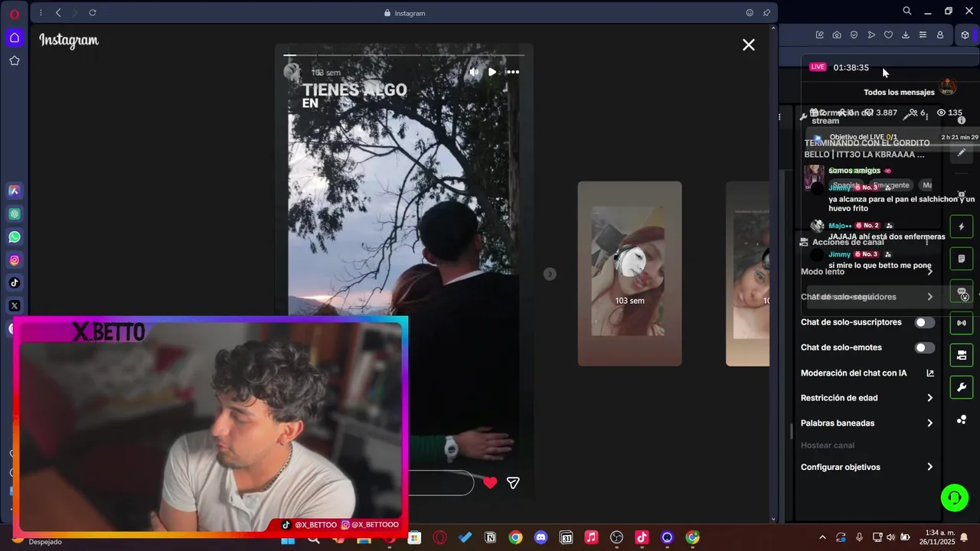Click the Instagram logo
Image resolution: width=980 pixels, height=551 pixels.
pos(69,41)
